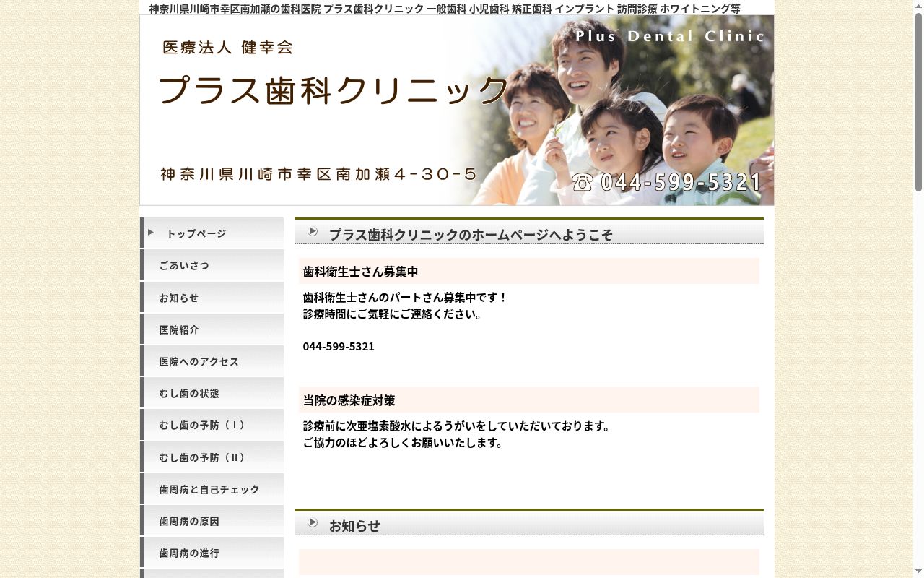Click the scrollbar up arrow
Screen dimensions: 924x578
pyautogui.click(x=918, y=6)
